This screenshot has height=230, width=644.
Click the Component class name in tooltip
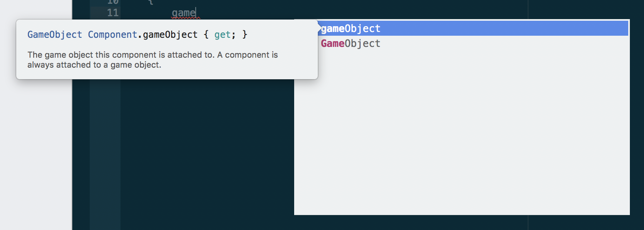coord(113,34)
